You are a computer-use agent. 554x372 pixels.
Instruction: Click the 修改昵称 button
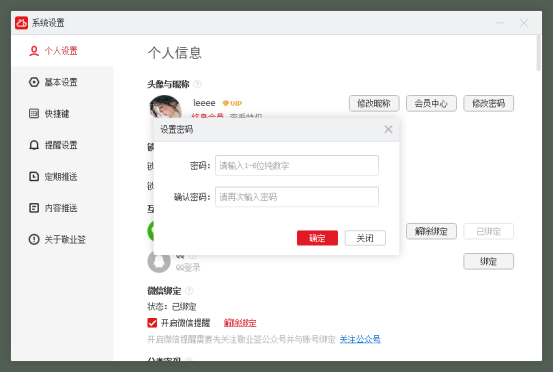[x=374, y=104]
